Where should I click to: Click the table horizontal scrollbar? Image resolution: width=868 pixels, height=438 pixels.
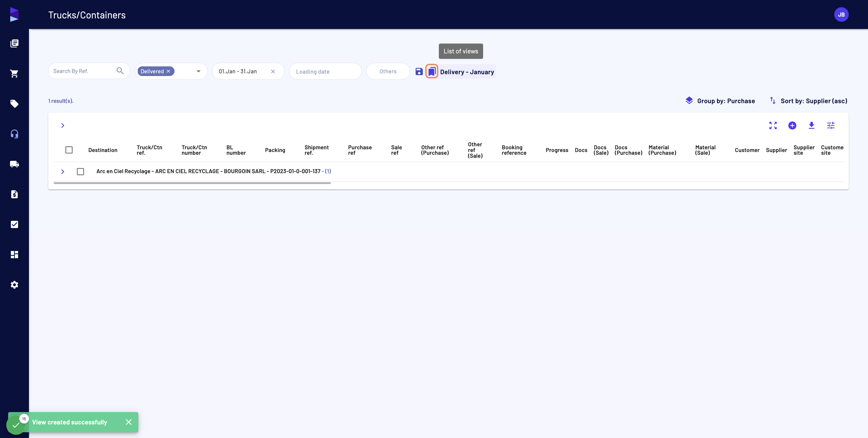[192, 183]
